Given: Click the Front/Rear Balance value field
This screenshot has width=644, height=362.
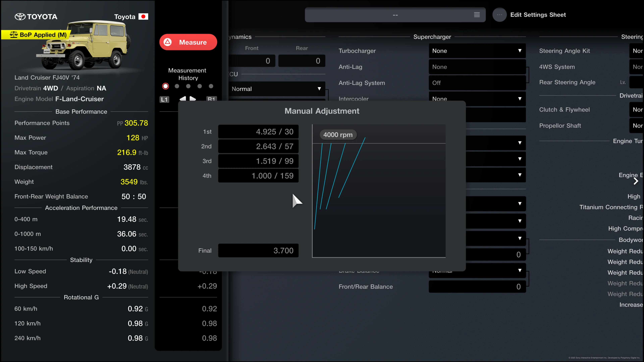Looking at the screenshot, I should [x=477, y=287].
